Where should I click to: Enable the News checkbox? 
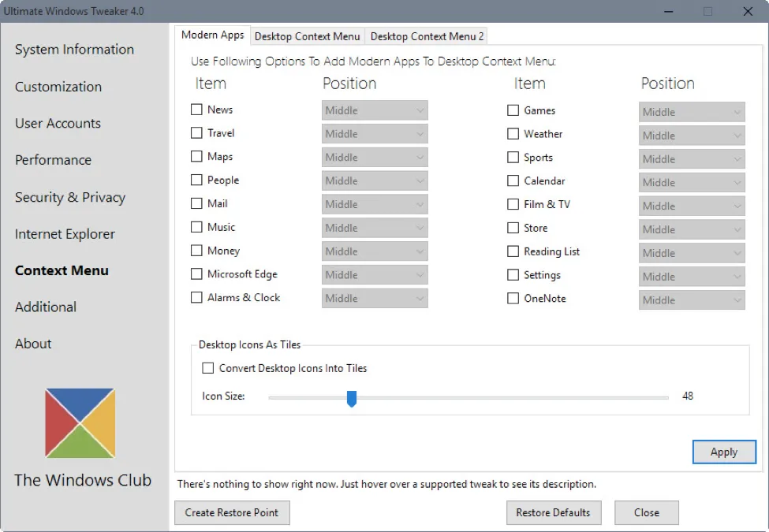click(x=196, y=110)
